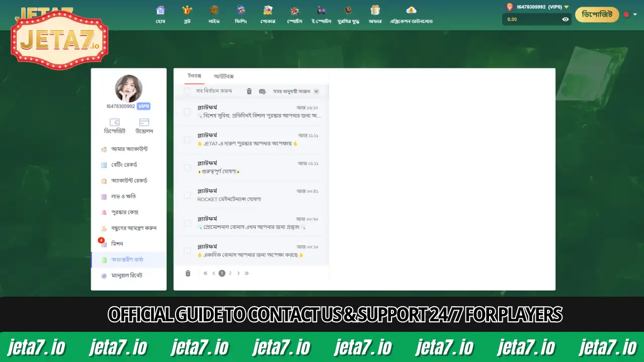Screen dimensions: 644x362
Task: Open the স্লট (Slots) crown icon
Action: [187, 10]
